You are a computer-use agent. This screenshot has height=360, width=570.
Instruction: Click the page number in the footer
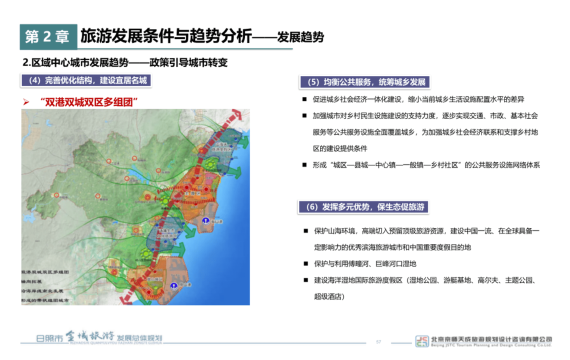point(378,342)
